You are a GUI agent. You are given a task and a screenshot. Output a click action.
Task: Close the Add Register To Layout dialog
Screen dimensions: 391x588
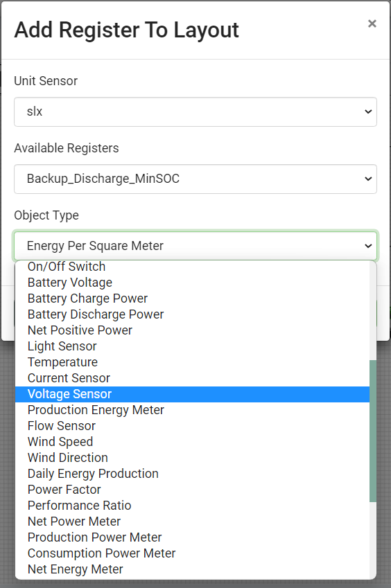tap(372, 24)
